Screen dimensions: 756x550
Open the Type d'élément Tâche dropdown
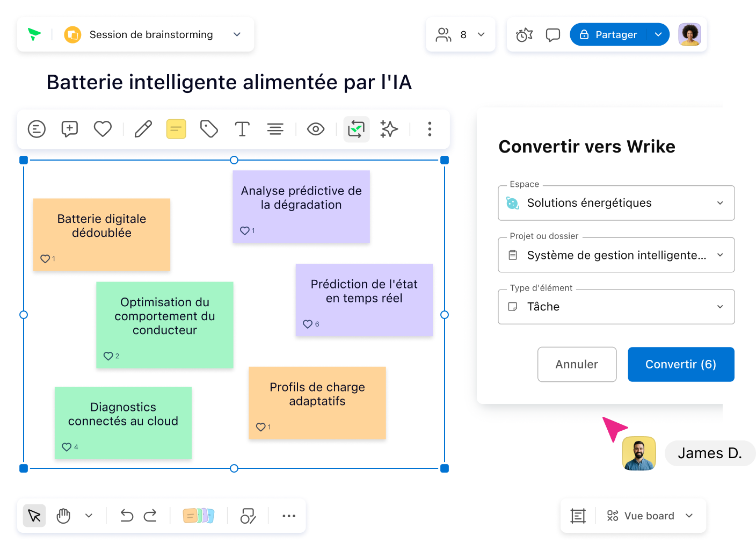(616, 307)
